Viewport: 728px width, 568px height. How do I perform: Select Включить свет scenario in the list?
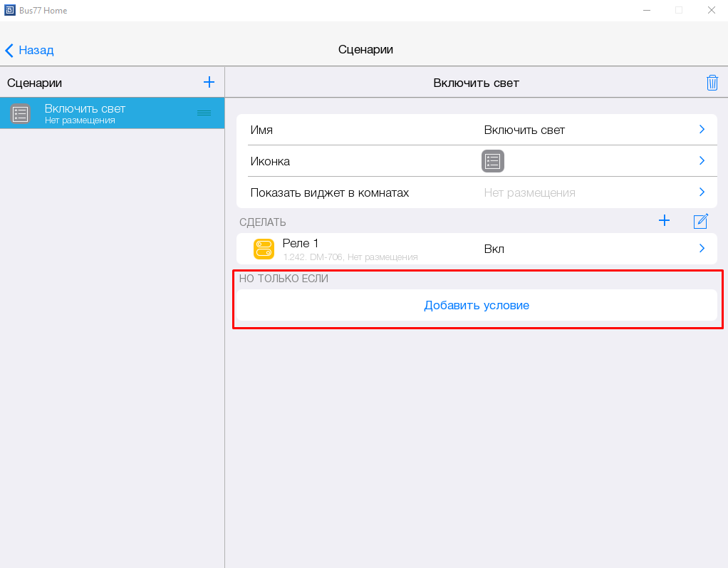click(x=107, y=113)
